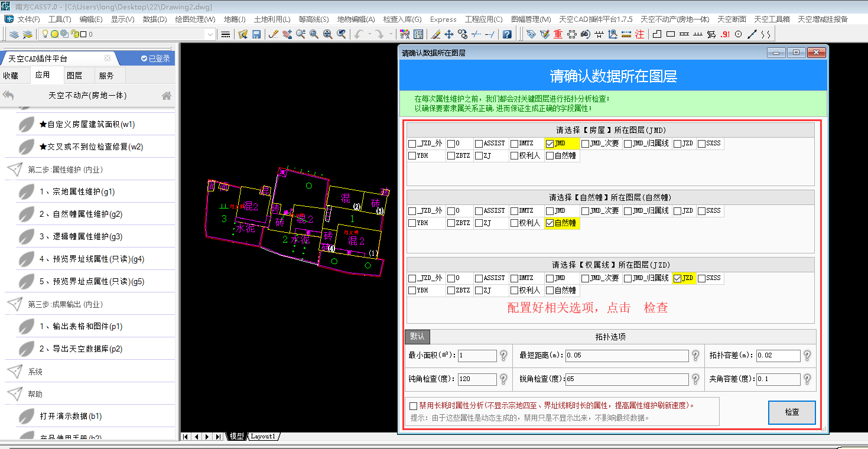Click the save floppy disk icon
868x449 pixels.
256,34
